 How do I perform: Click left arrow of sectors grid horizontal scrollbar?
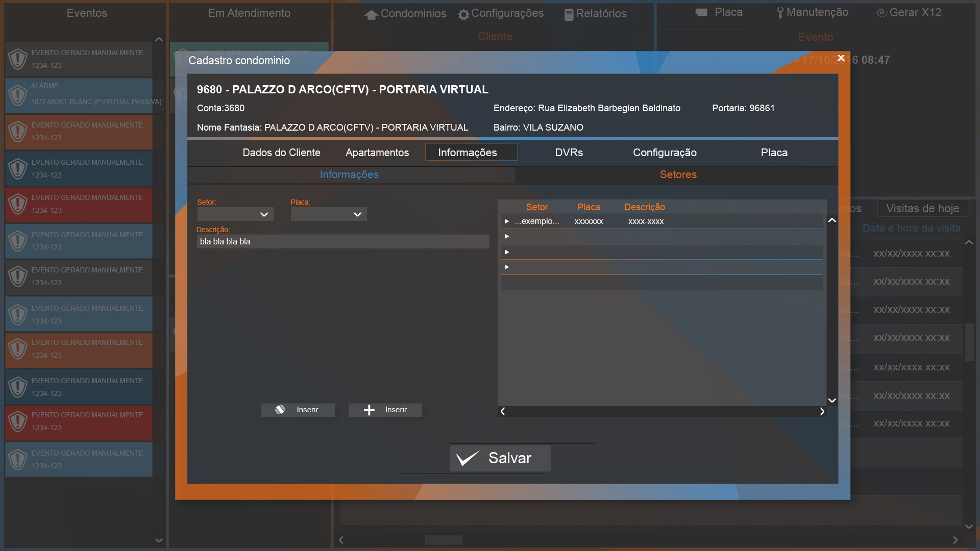point(503,411)
